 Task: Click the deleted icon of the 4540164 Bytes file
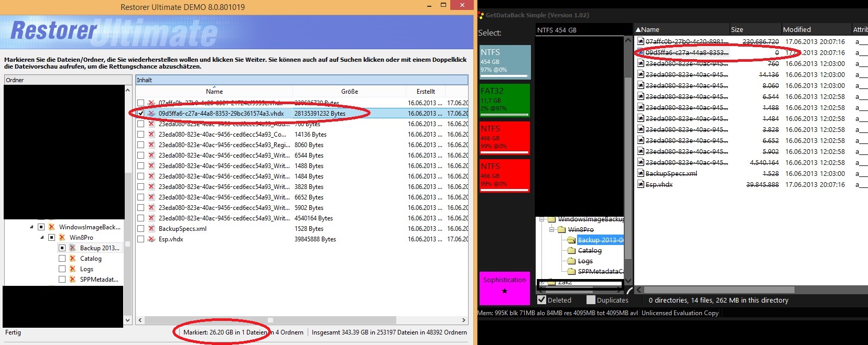coord(151,218)
